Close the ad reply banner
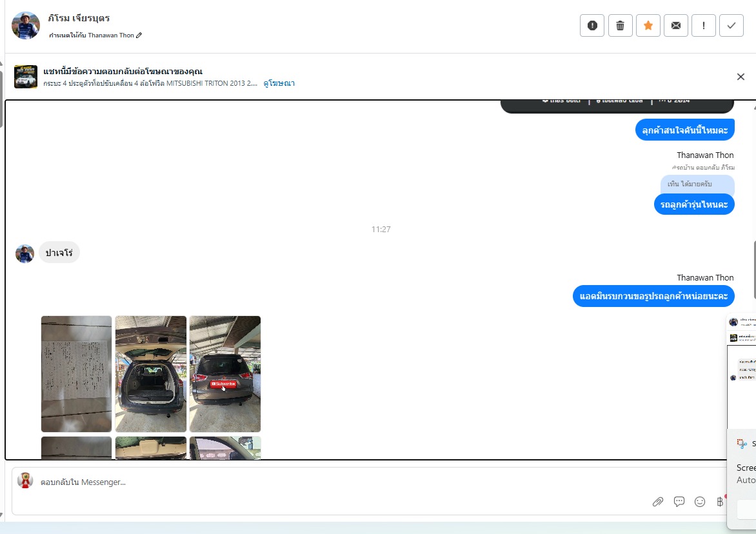The image size is (756, 534). pos(741,77)
